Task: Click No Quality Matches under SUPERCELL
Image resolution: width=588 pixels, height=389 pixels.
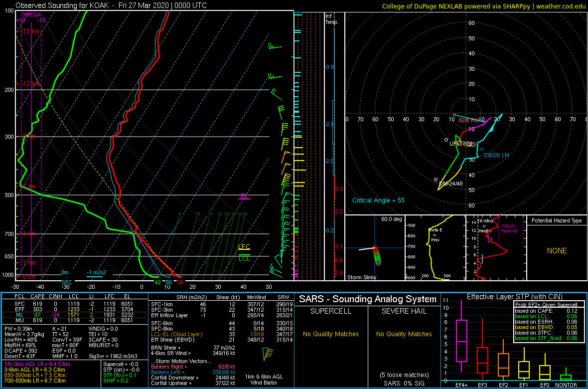Action: pos(331,334)
